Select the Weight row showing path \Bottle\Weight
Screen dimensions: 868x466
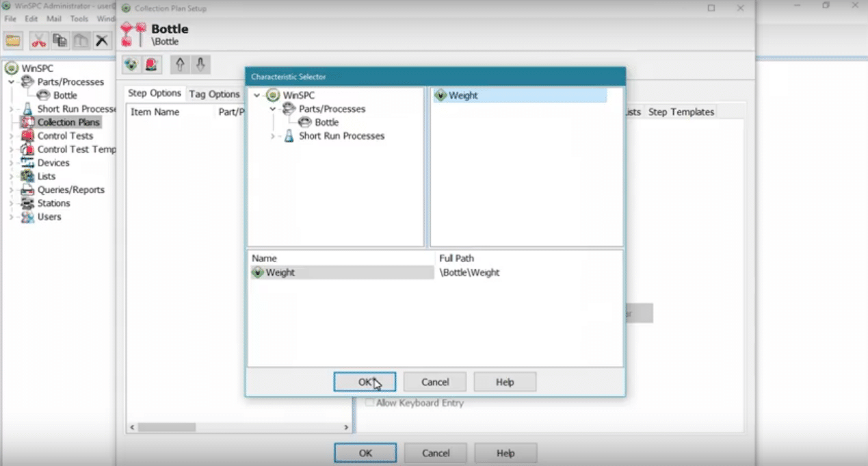(x=342, y=272)
